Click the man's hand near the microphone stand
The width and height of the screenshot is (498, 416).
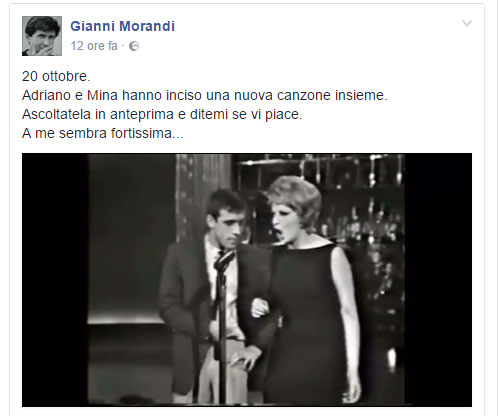pyautogui.click(x=246, y=358)
